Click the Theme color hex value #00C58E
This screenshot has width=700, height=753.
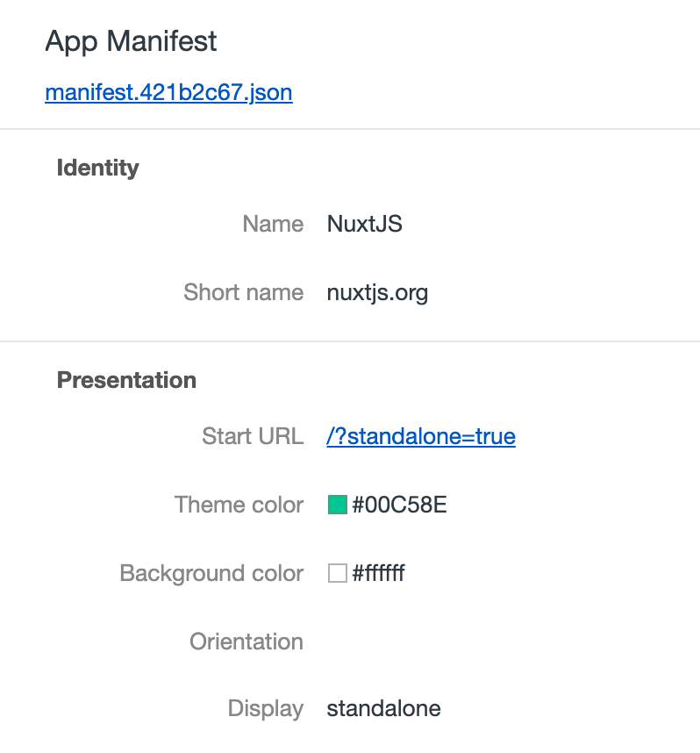(x=397, y=506)
